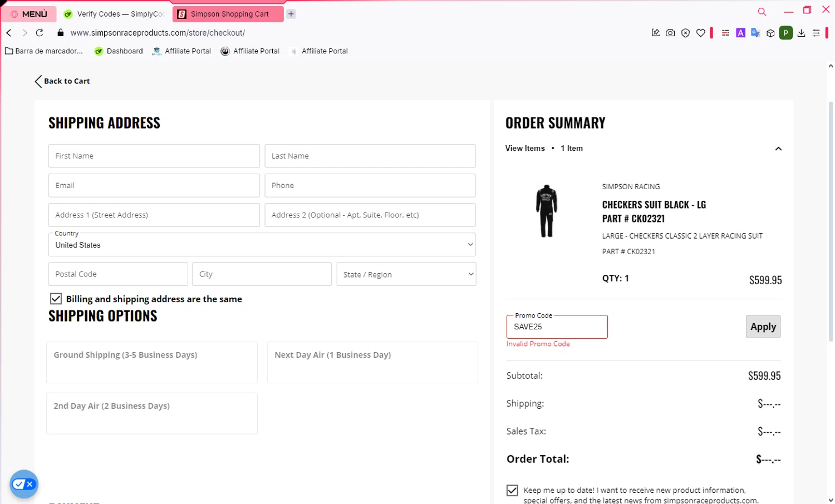Click the red striped list extension icon
Screen dimensions: 835x504
click(725, 33)
